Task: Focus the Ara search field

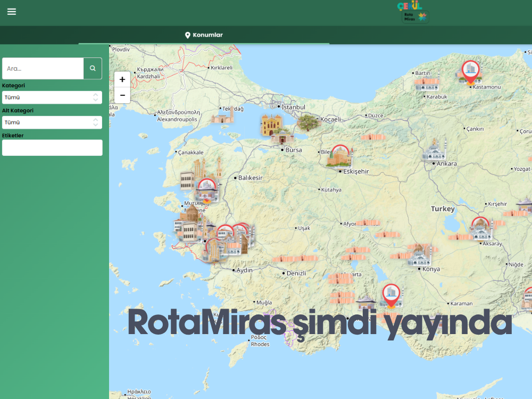Action: tap(43, 69)
